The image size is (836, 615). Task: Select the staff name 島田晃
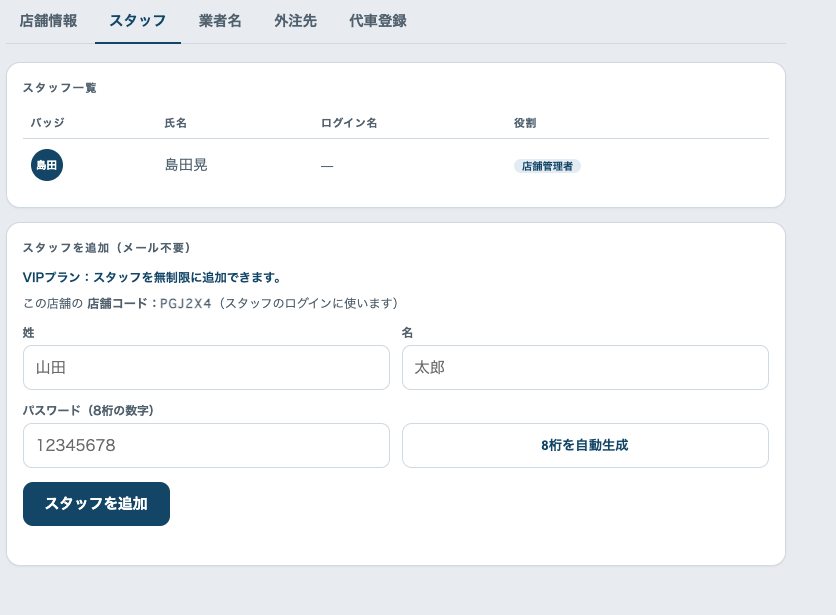(186, 165)
